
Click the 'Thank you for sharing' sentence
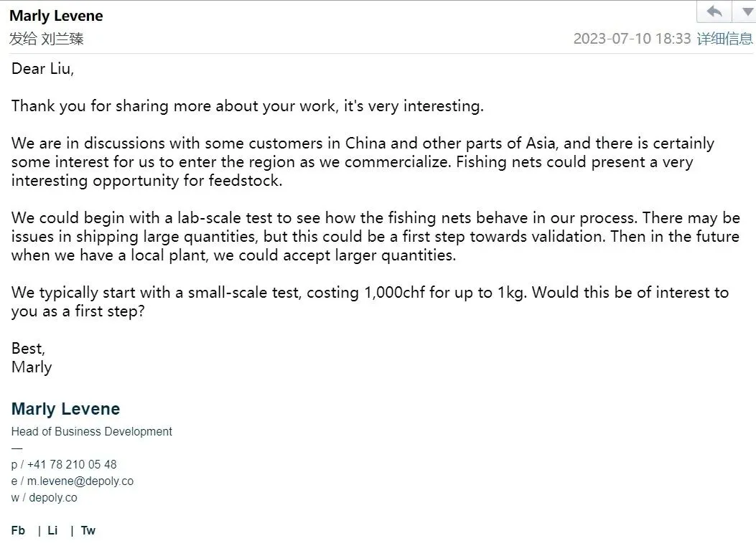point(247,106)
